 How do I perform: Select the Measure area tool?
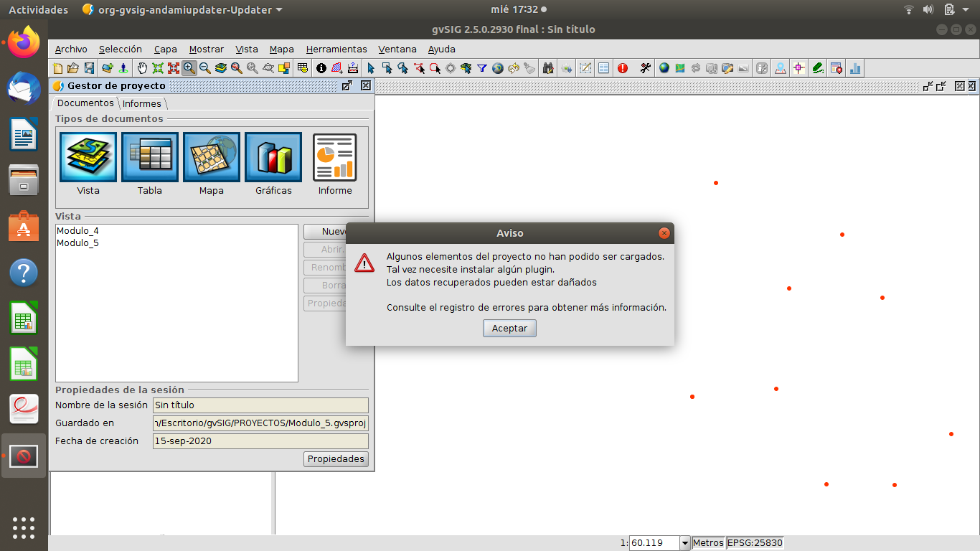[337, 68]
